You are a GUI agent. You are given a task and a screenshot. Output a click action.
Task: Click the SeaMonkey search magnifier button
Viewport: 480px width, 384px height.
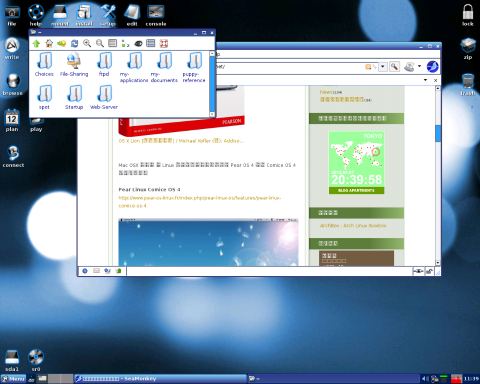pos(394,67)
